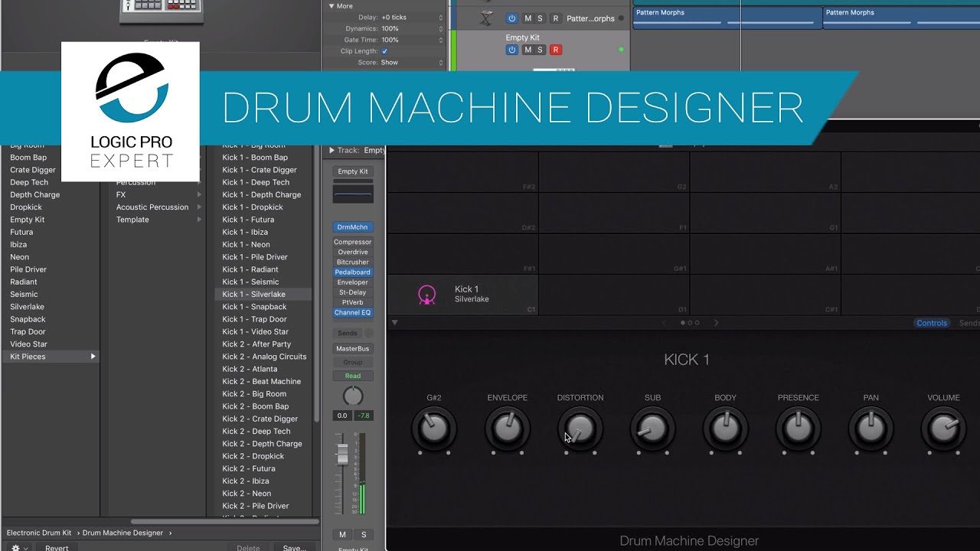Image resolution: width=980 pixels, height=551 pixels.
Task: Click the channel strip S solo button
Action: (364, 534)
